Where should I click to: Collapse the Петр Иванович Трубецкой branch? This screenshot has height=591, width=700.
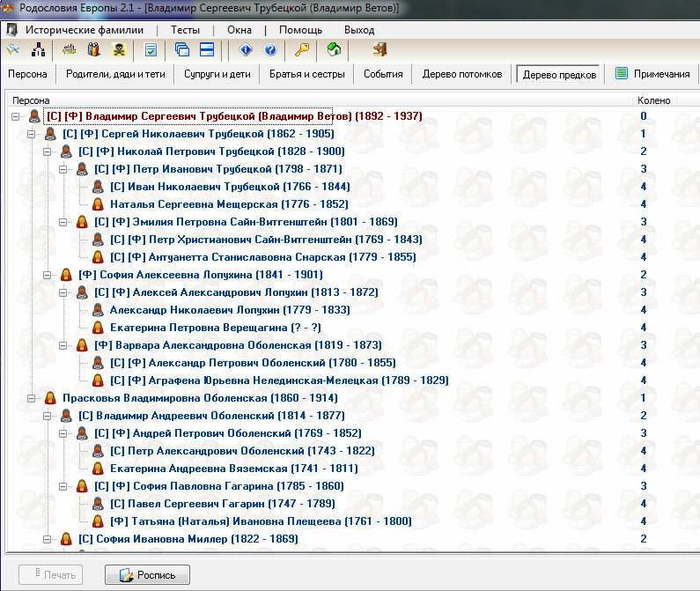click(63, 169)
